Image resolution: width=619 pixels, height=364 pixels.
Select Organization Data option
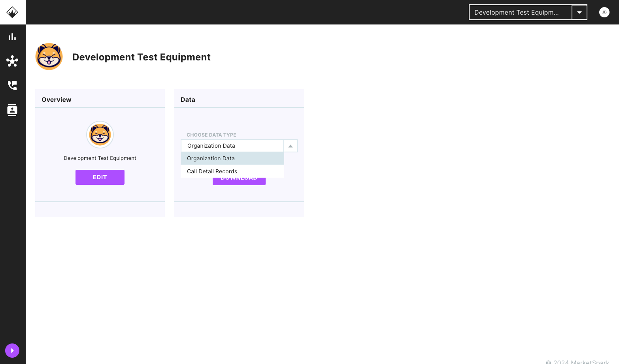pyautogui.click(x=210, y=158)
